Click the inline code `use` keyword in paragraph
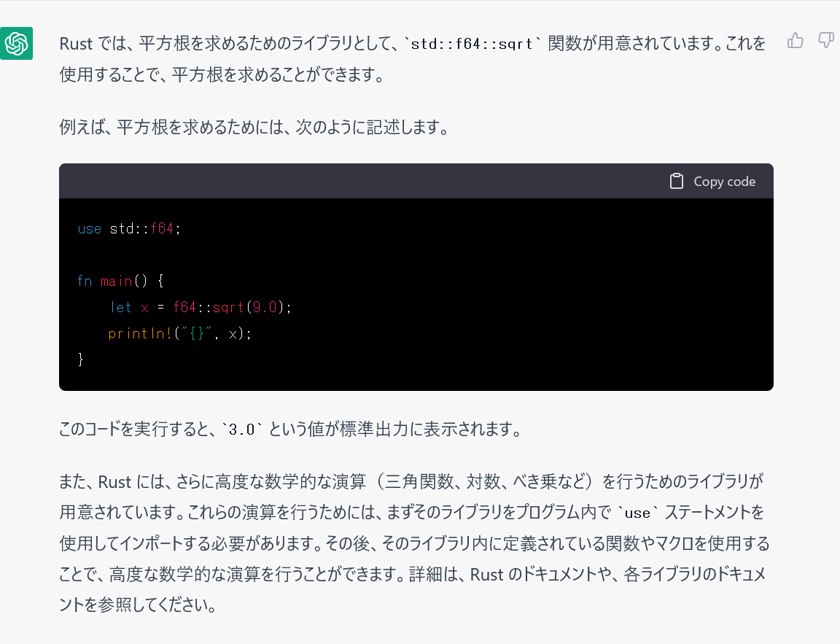 (637, 513)
